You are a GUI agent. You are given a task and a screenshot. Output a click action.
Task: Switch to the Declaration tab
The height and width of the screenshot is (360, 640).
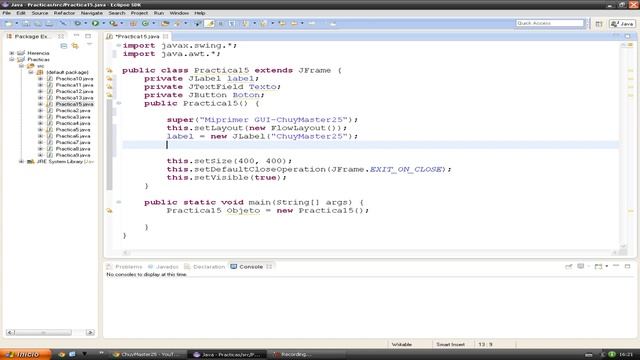pyautogui.click(x=205, y=267)
